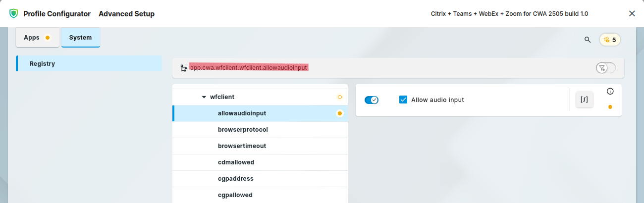The height and width of the screenshot is (203, 644).
Task: Open the search magnifier icon
Action: click(x=588, y=40)
